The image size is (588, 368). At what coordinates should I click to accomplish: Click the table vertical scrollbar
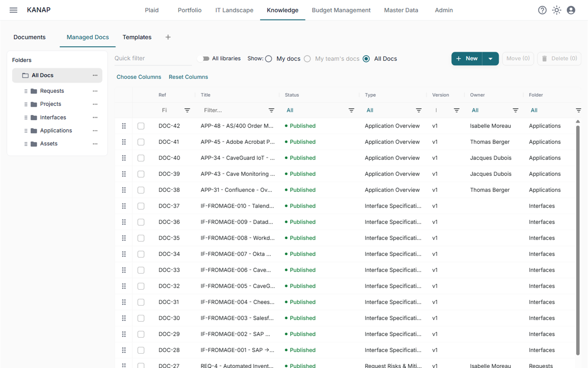[578, 240]
